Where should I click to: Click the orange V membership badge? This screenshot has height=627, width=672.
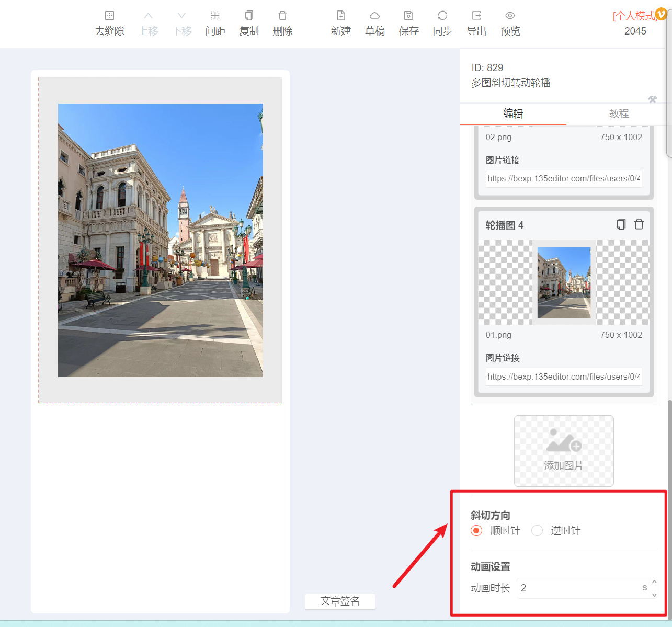tap(662, 14)
